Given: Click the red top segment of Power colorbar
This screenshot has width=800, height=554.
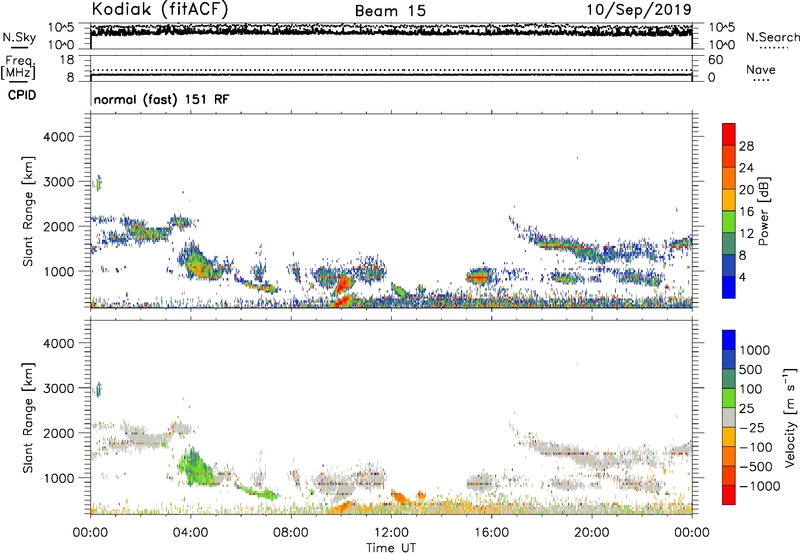Looking at the screenshot, I should (729, 134).
